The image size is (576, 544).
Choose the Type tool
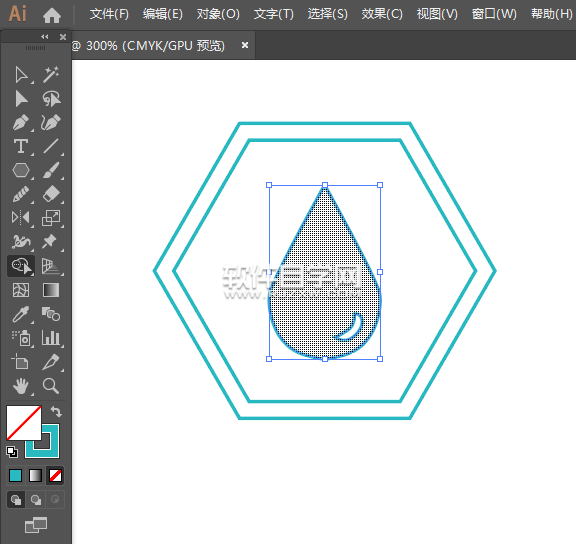21,146
